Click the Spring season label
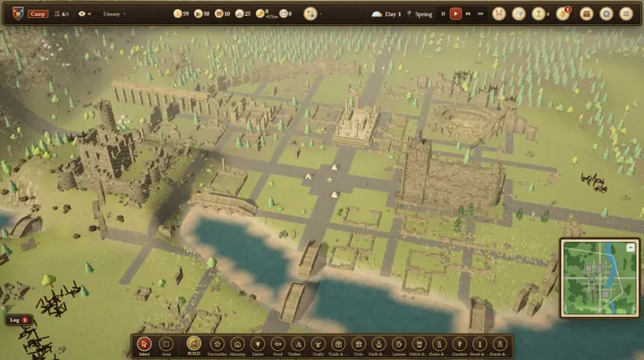This screenshot has width=644, height=360. [423, 14]
